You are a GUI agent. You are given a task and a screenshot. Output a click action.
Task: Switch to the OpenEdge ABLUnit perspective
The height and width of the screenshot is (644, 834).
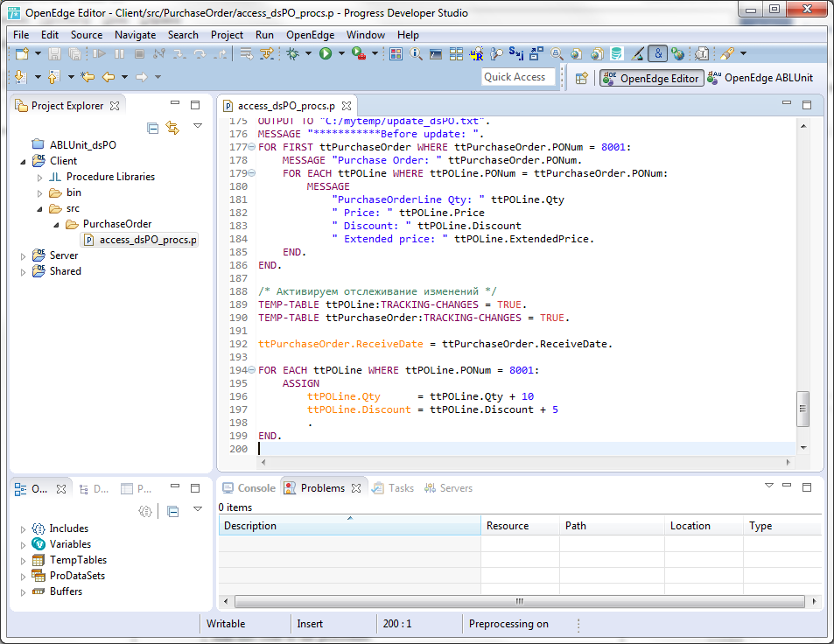[x=760, y=78]
